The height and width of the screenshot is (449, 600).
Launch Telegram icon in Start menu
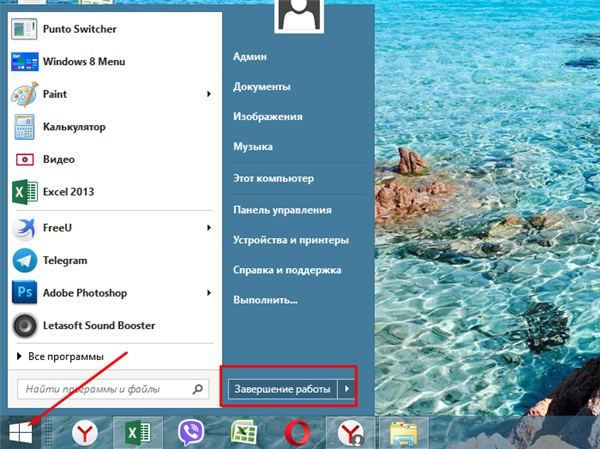pos(25,260)
